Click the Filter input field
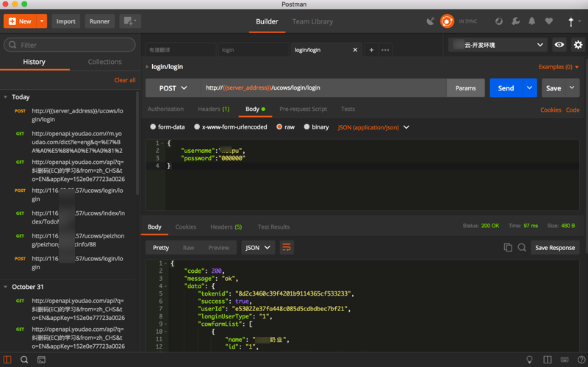The height and width of the screenshot is (367, 588). (69, 45)
